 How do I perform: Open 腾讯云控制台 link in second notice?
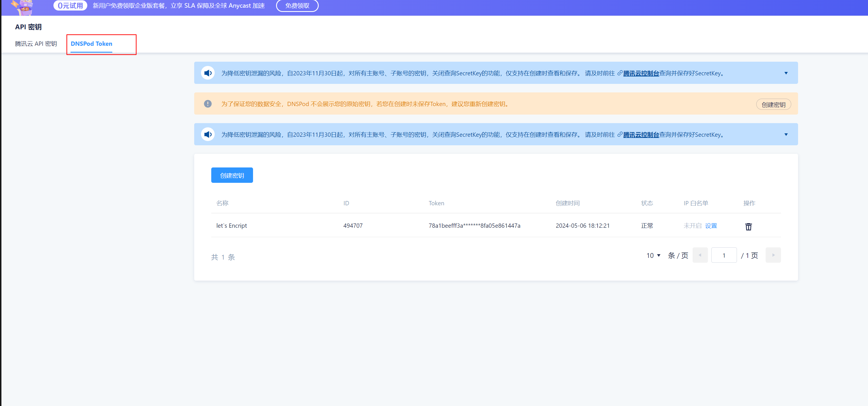pyautogui.click(x=641, y=134)
